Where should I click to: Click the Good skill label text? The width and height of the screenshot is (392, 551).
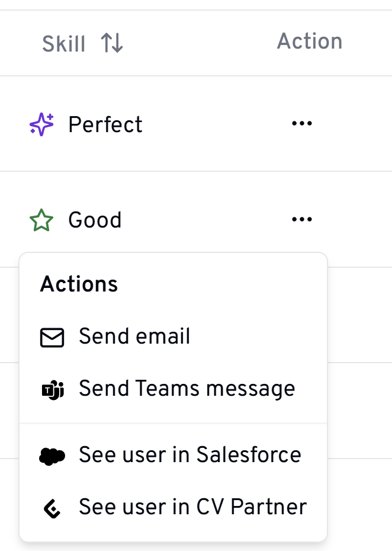95,220
